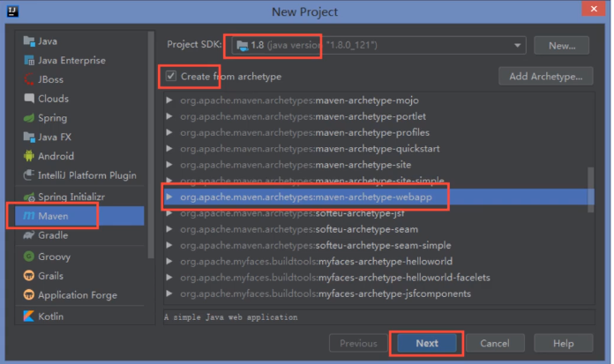Expand maven-archetype-webapp node
Viewport: 614px width, 364px height.
pos(169,197)
